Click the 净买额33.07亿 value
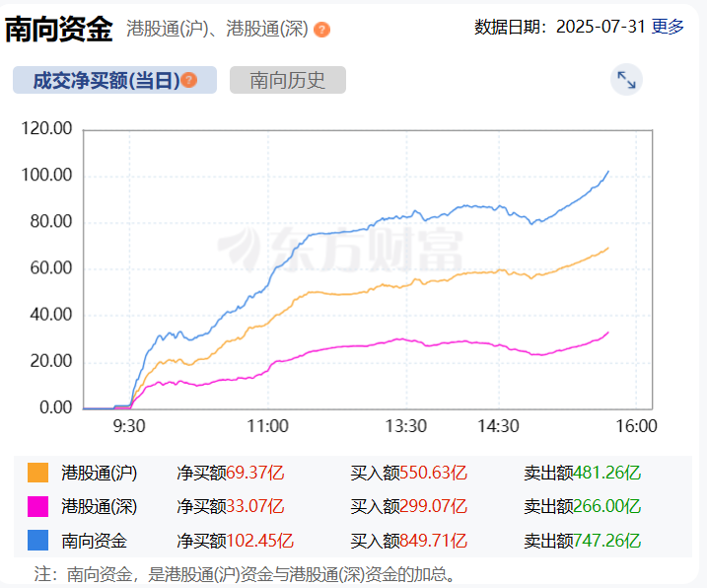This screenshot has width=707, height=588. click(x=231, y=506)
